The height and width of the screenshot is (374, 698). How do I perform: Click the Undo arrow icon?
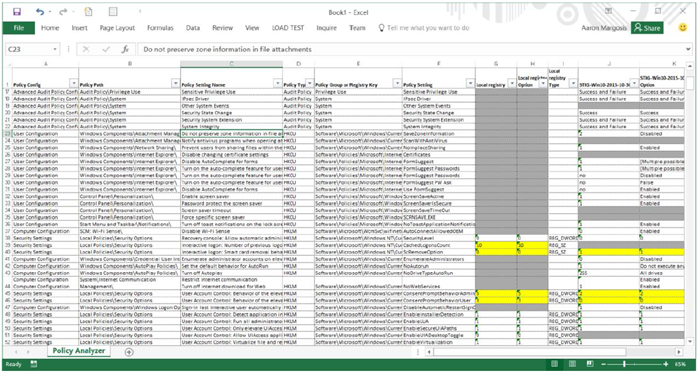pyautogui.click(x=40, y=12)
